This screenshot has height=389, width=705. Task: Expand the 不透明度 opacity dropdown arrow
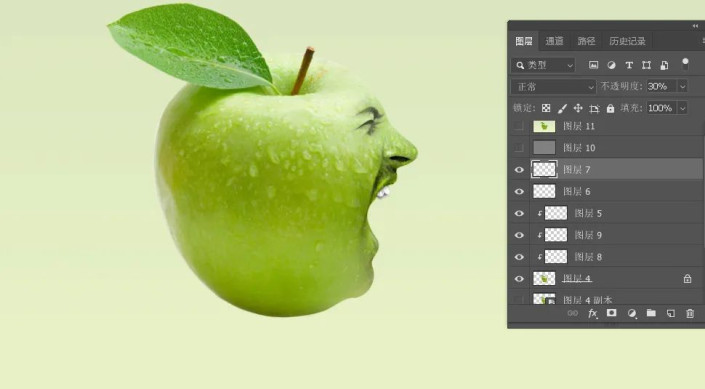coord(683,86)
